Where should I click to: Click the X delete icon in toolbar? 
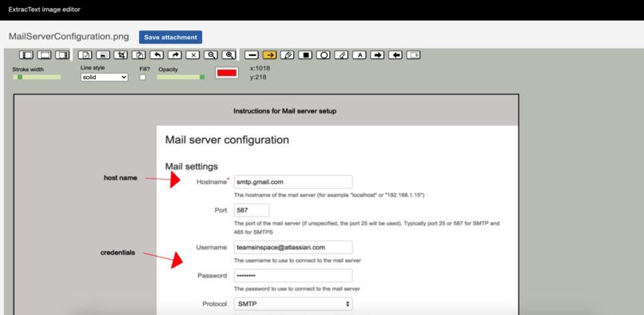193,55
